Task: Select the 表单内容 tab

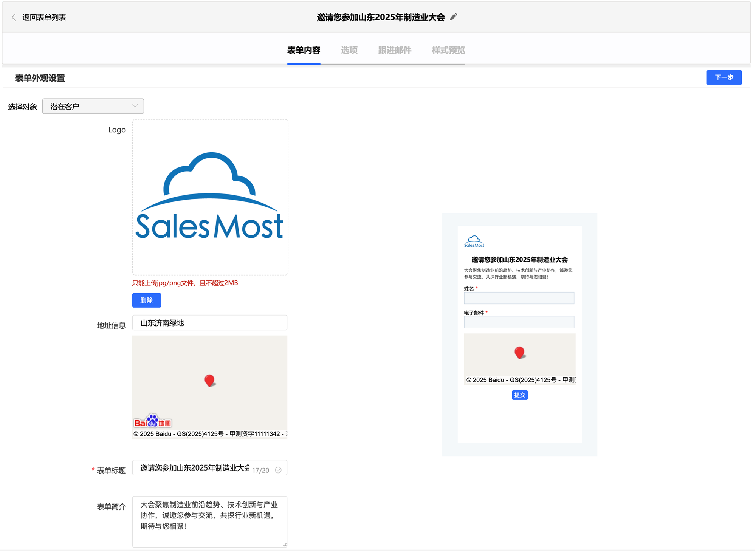Action: tap(304, 50)
